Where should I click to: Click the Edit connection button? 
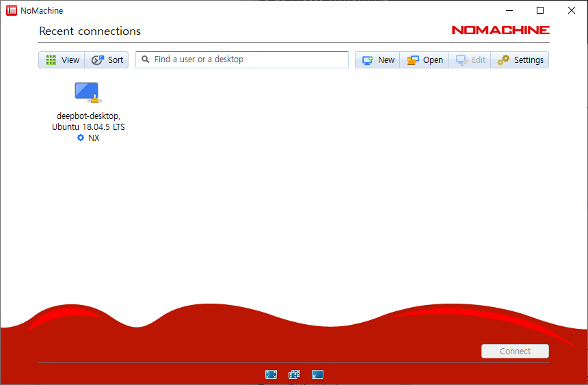point(470,60)
